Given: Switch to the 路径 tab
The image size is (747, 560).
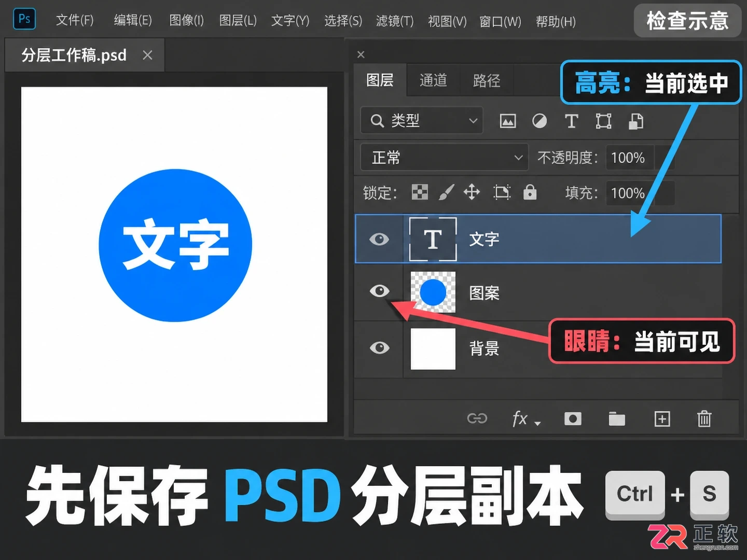Looking at the screenshot, I should [487, 80].
